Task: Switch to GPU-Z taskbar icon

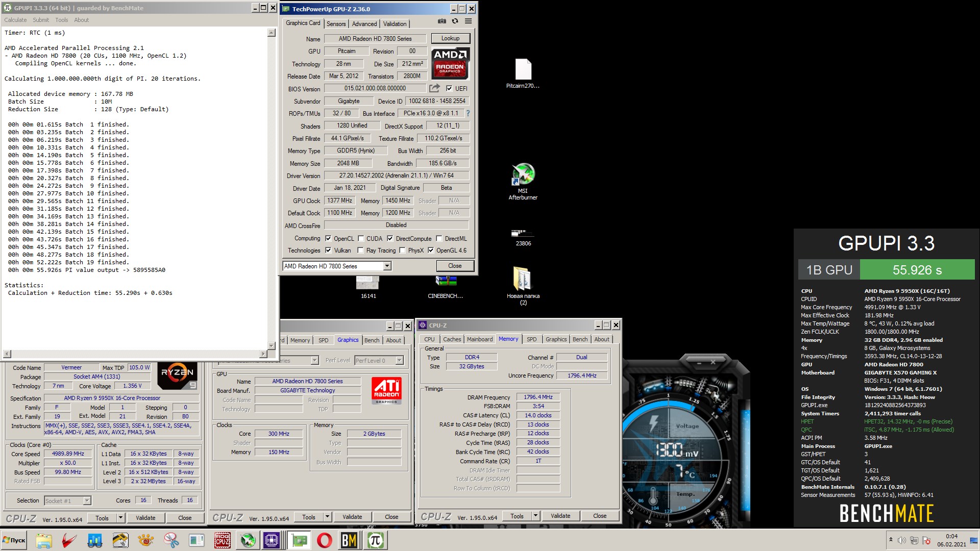Action: point(299,540)
